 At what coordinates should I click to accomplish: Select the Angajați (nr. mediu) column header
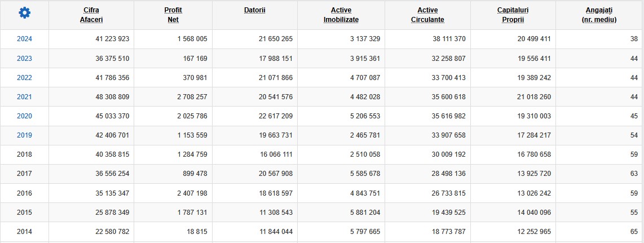pyautogui.click(x=599, y=15)
